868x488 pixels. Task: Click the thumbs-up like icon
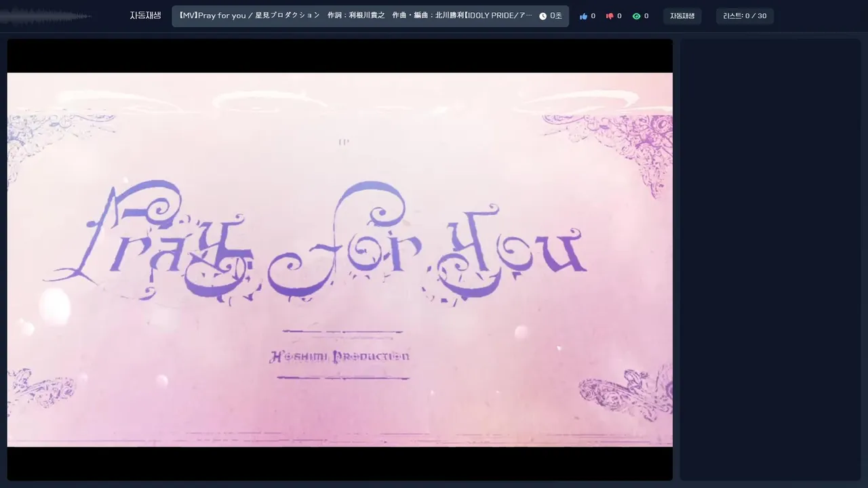583,16
